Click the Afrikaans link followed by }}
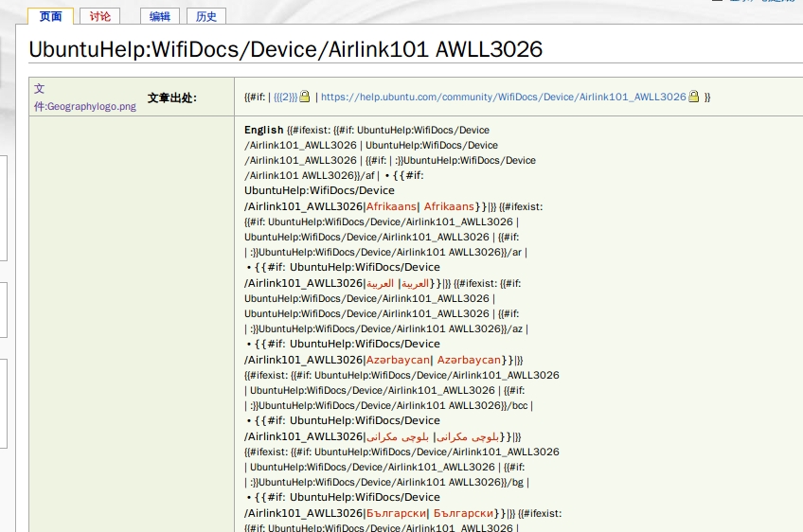 449,206
